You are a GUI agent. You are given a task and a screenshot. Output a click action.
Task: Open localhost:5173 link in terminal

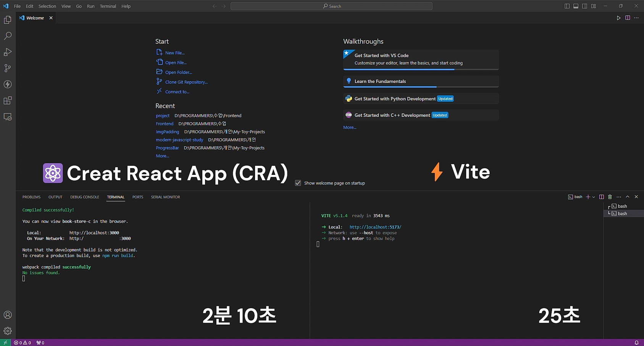coord(375,227)
